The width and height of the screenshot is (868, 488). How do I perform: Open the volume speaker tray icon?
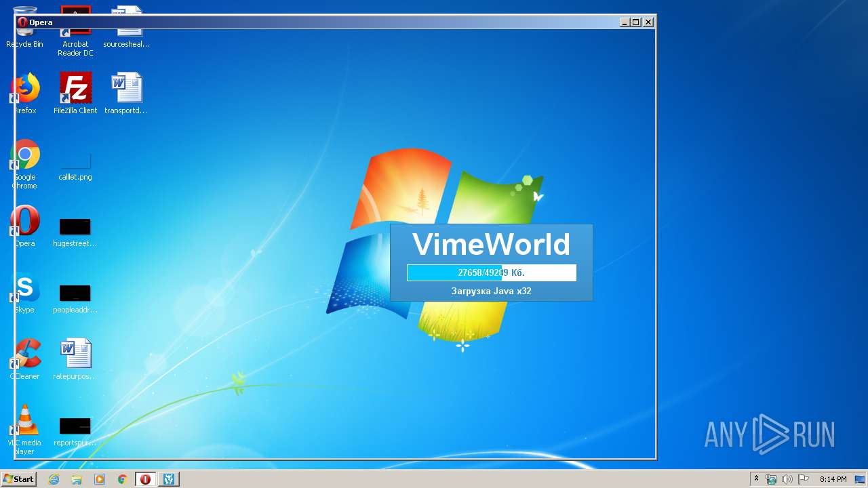[787, 479]
